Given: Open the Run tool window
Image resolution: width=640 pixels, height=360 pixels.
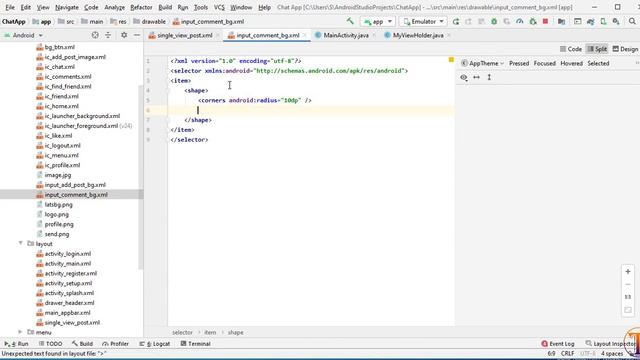Looking at the screenshot, I should click(x=17, y=344).
